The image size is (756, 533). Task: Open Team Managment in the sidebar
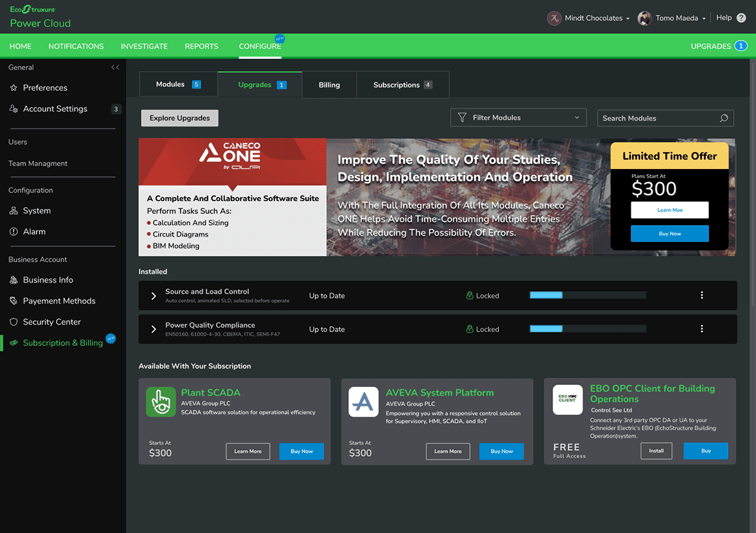38,164
